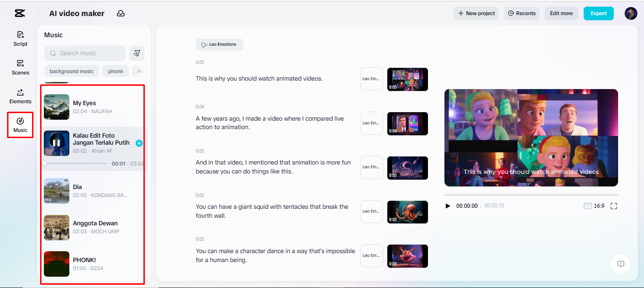Select script line 'animation is more fun'
The height and width of the screenshot is (288, 644).
(x=273, y=167)
